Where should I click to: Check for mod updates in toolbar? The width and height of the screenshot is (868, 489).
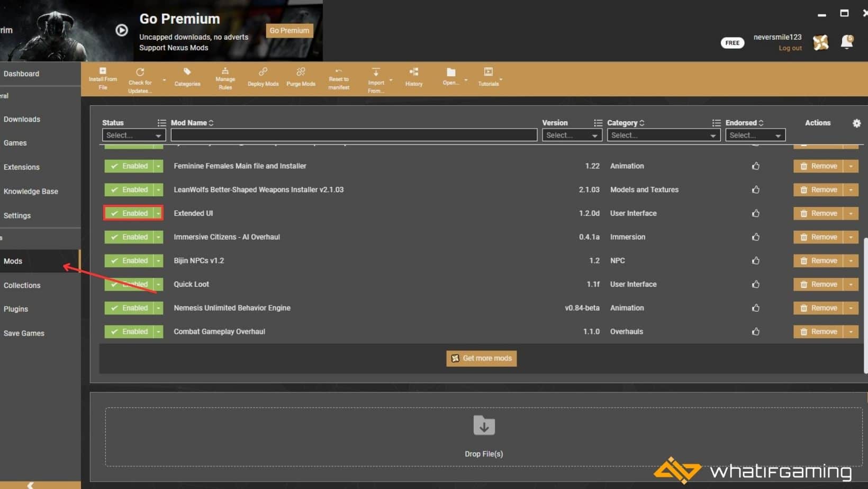coord(140,79)
